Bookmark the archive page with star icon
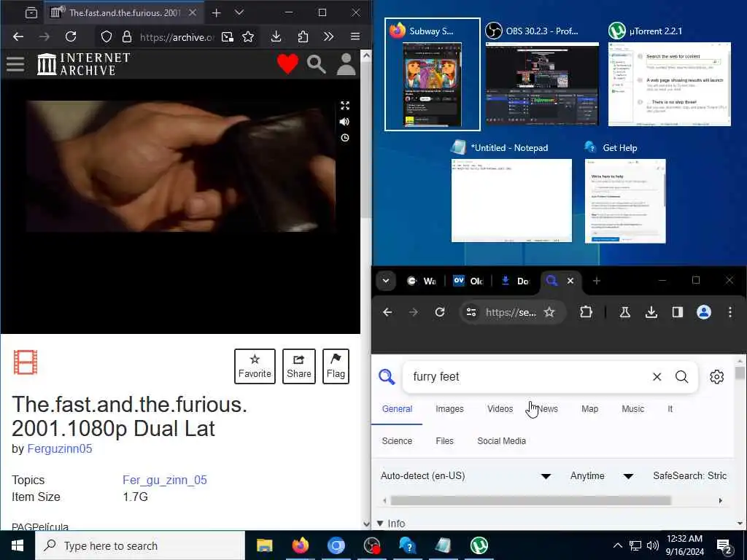The image size is (747, 560). [248, 36]
